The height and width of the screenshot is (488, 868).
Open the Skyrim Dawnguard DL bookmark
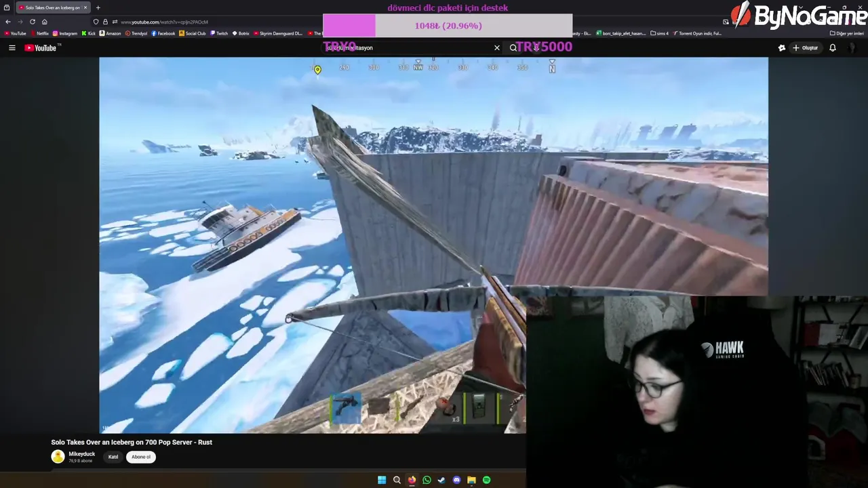point(278,33)
